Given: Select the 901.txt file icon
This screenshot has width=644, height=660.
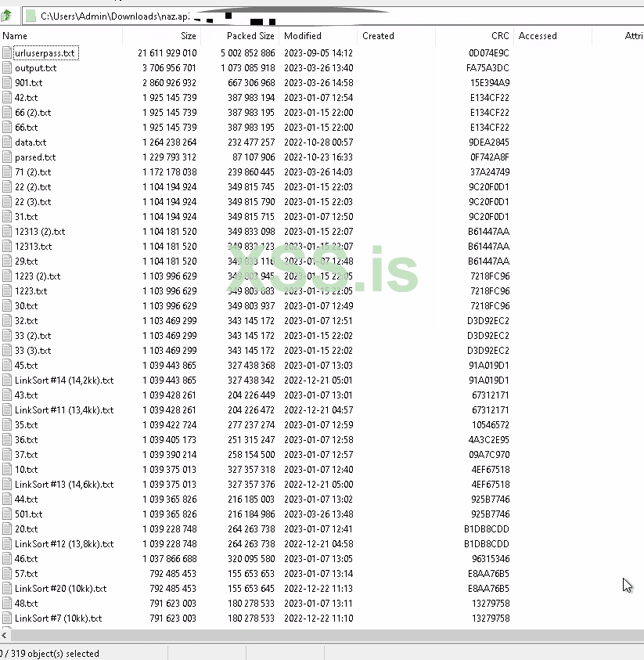Looking at the screenshot, I should click(x=7, y=82).
